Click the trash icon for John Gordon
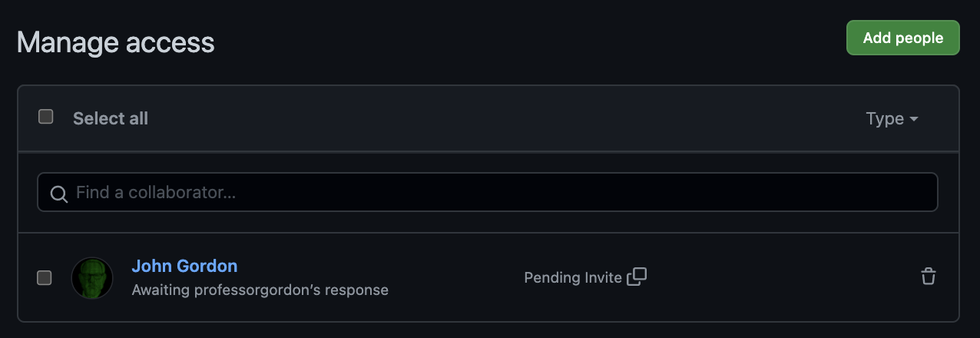 pos(929,277)
